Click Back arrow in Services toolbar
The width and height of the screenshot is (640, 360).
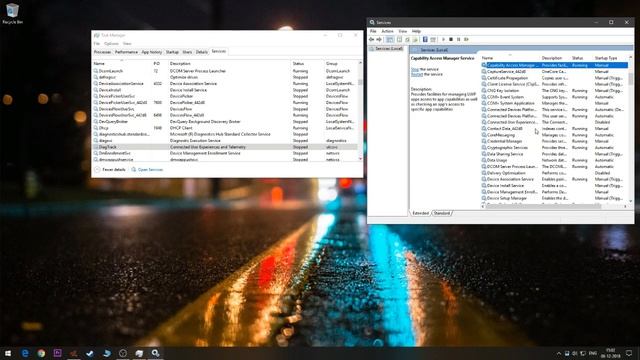(x=371, y=40)
